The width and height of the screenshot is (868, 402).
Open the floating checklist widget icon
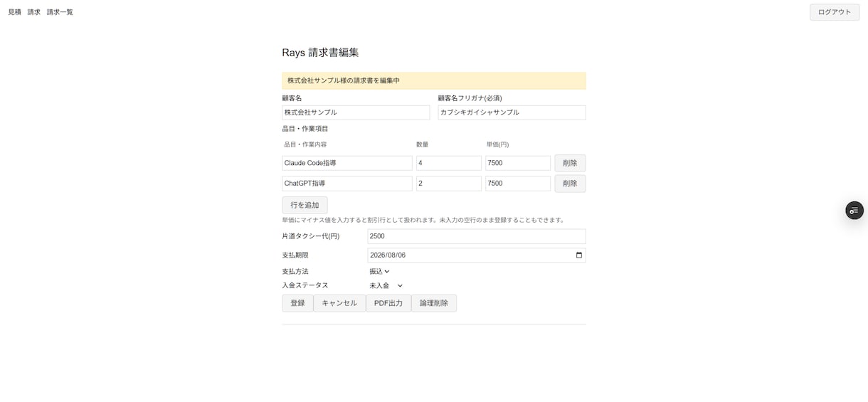pyautogui.click(x=854, y=211)
